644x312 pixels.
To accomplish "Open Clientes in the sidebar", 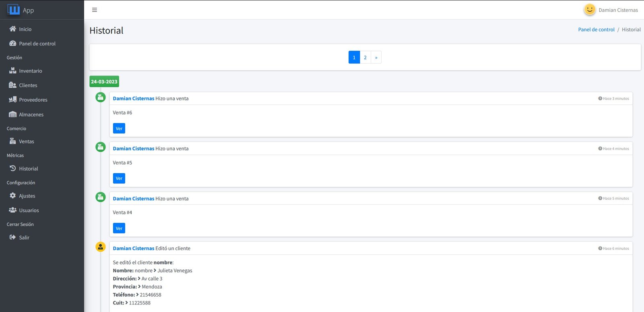I will pyautogui.click(x=42, y=85).
